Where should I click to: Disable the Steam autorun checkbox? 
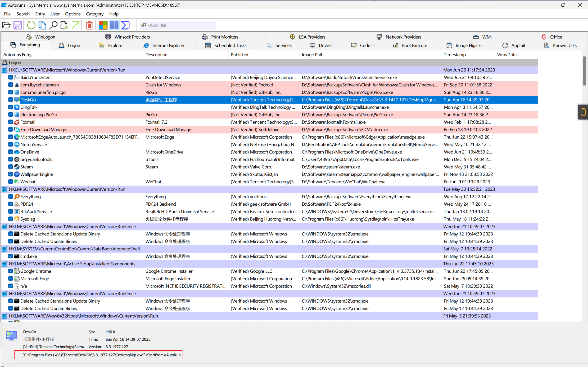click(10, 167)
